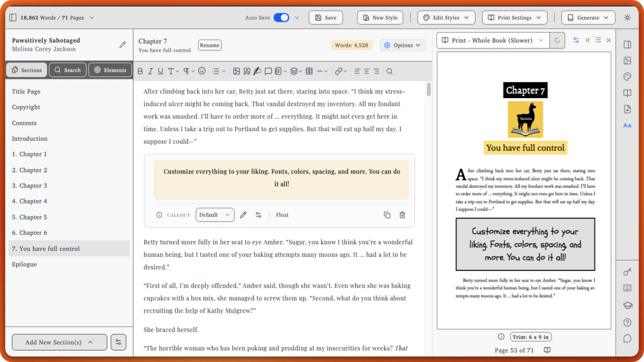Switch to Elements tab
Image resolution: width=644 pixels, height=362 pixels.
pos(110,70)
